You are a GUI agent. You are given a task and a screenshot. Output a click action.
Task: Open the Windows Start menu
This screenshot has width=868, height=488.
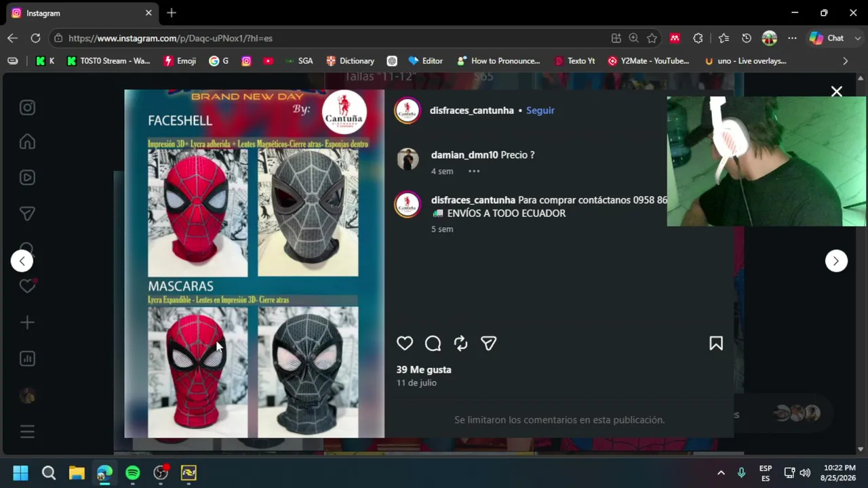coord(20,472)
